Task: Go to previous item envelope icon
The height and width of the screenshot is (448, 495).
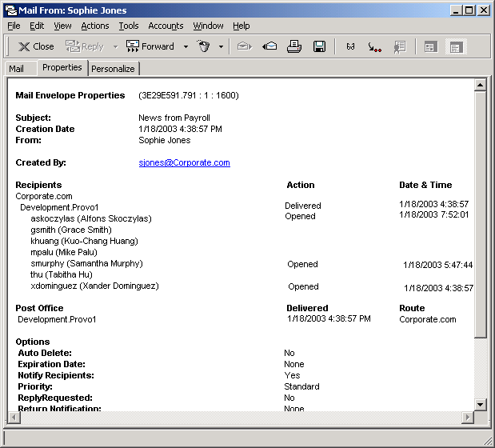Action: click(x=269, y=46)
